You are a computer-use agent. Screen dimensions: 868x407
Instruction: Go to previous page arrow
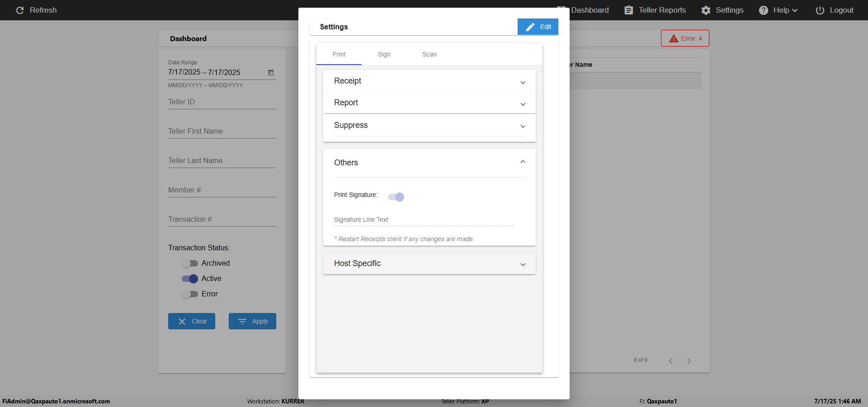[x=671, y=360]
